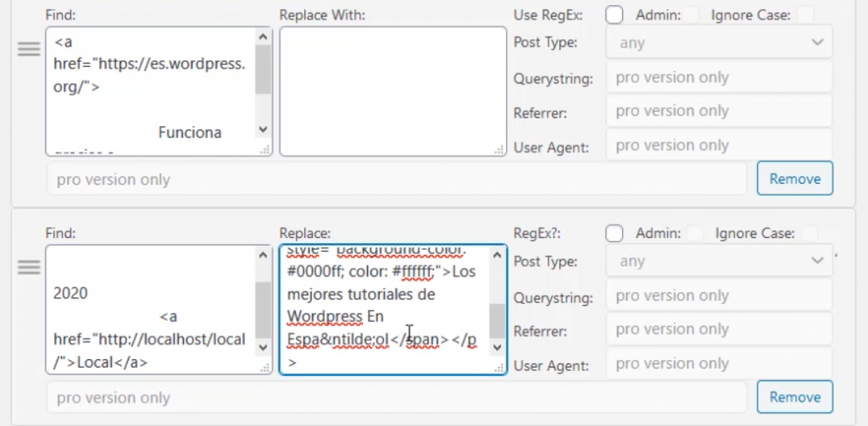
Task: Click up arrow in first Find box scrollbar
Action: (263, 37)
